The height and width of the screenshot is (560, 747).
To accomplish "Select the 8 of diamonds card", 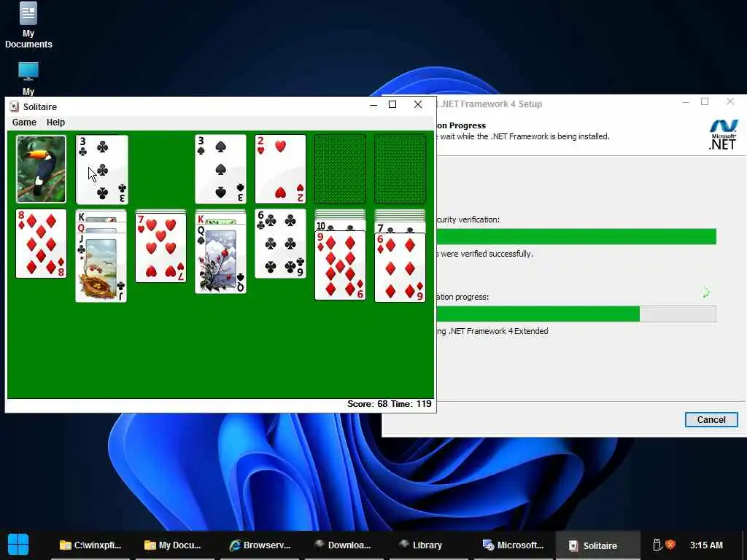I will coord(41,244).
